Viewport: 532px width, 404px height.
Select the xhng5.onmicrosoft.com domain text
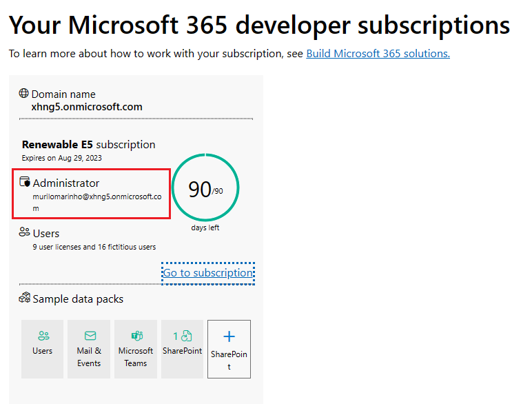tap(87, 107)
